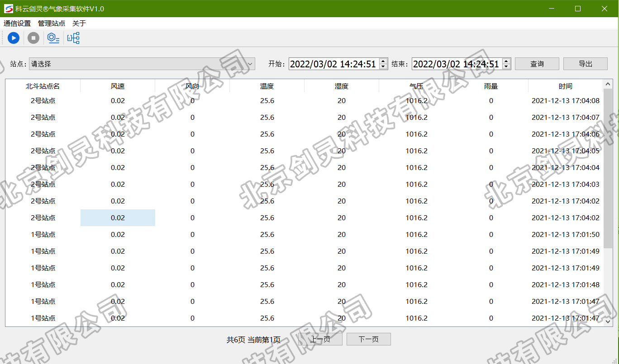The height and width of the screenshot is (364, 619).
Task: Increase the 结束 time with up arrow
Action: pyautogui.click(x=506, y=61)
